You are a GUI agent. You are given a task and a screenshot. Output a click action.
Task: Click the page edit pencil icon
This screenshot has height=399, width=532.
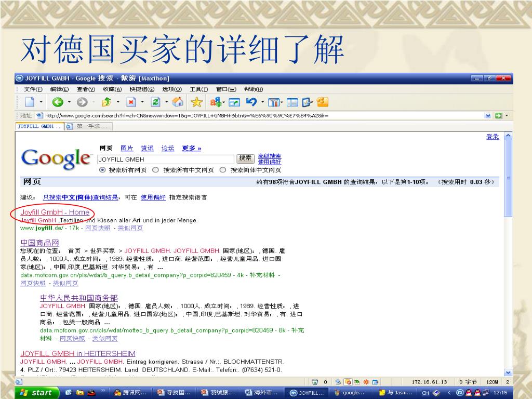click(x=307, y=102)
